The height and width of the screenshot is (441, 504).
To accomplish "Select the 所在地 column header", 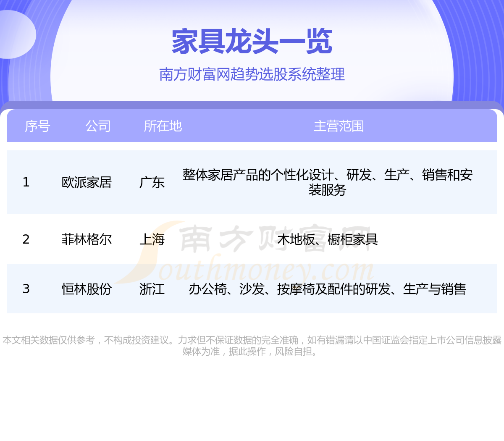I will pos(163,126).
